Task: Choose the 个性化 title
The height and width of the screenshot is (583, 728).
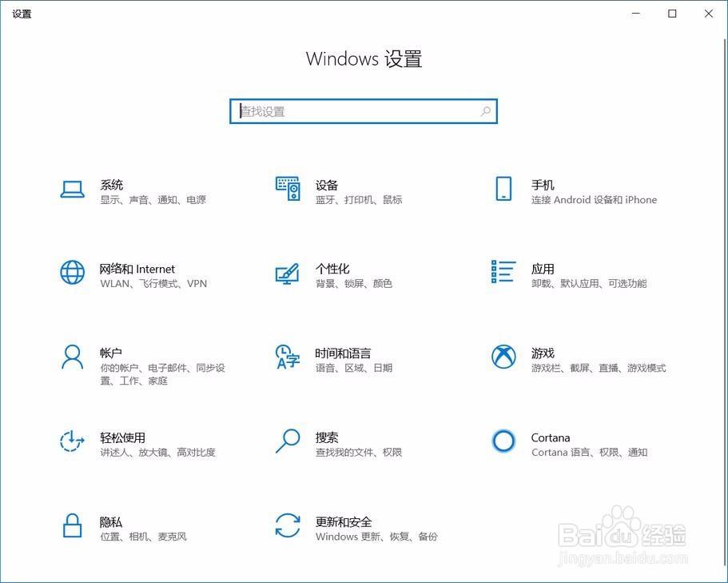Action: pos(332,269)
